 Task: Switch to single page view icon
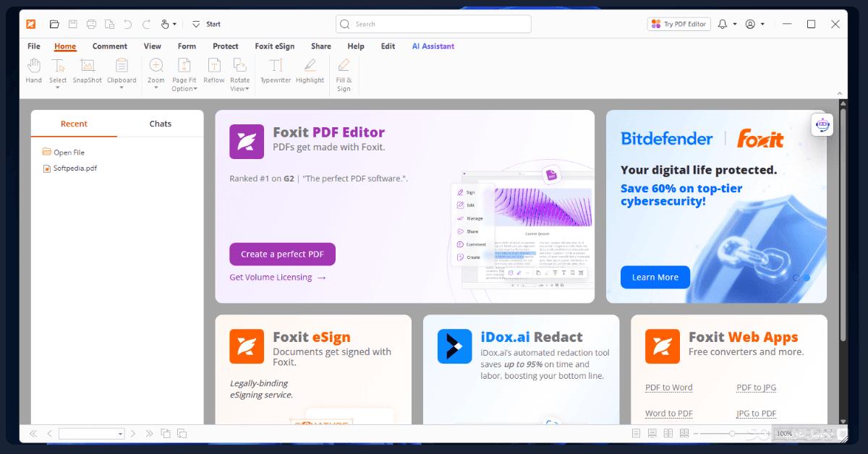click(637, 434)
